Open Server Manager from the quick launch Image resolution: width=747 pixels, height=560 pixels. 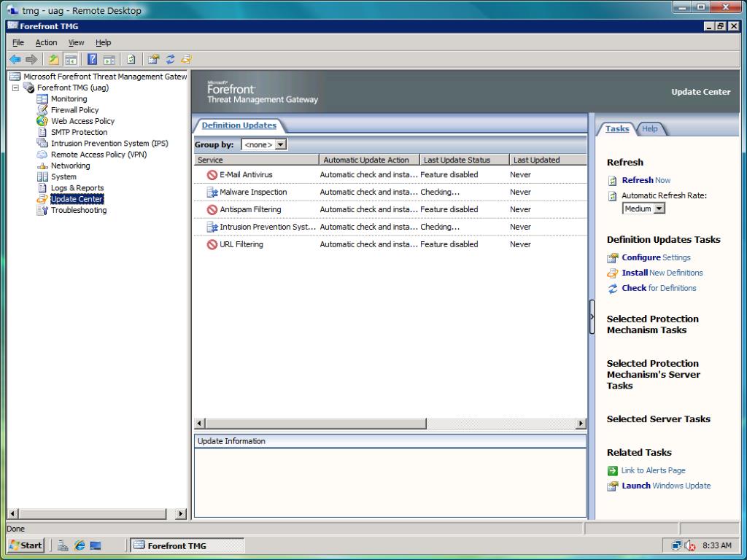(x=63, y=545)
